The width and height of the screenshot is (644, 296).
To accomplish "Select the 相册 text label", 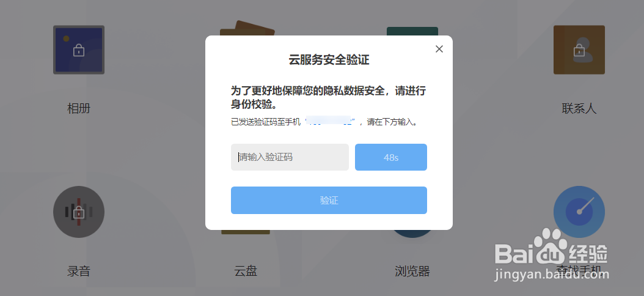I will point(78,108).
